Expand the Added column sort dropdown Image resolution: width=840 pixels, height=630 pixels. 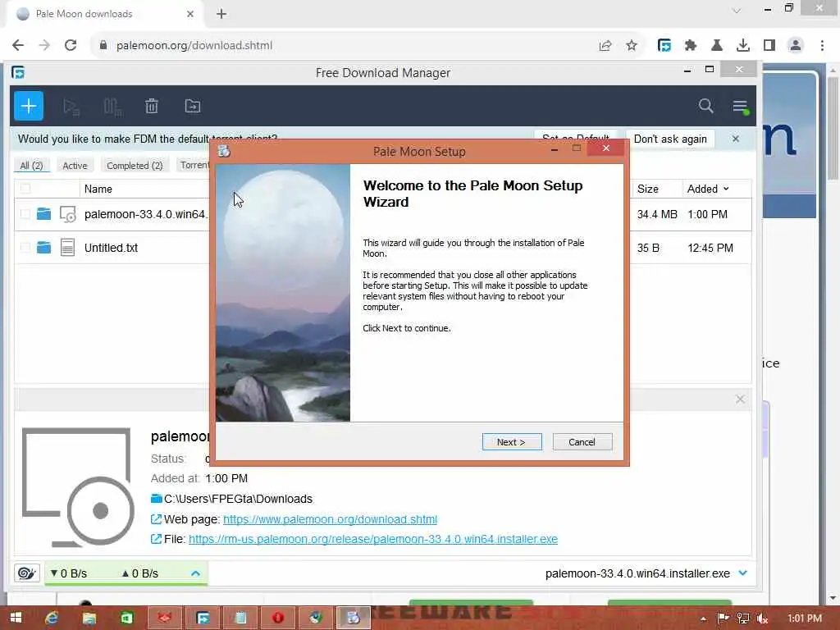coord(726,189)
